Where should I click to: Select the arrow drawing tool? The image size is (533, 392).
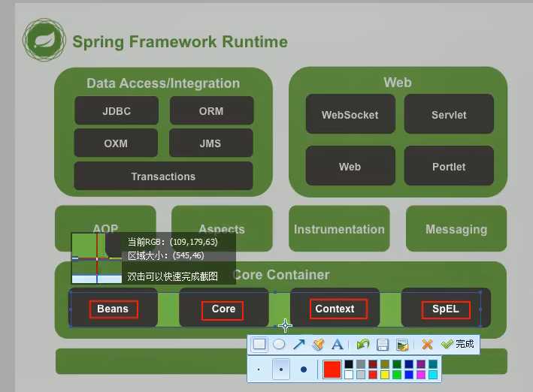point(298,344)
